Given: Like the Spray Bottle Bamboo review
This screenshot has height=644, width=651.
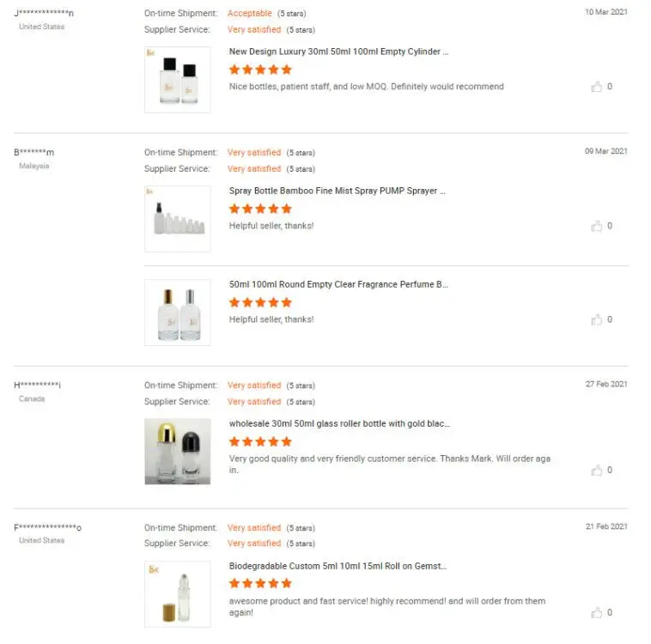Looking at the screenshot, I should click(597, 226).
